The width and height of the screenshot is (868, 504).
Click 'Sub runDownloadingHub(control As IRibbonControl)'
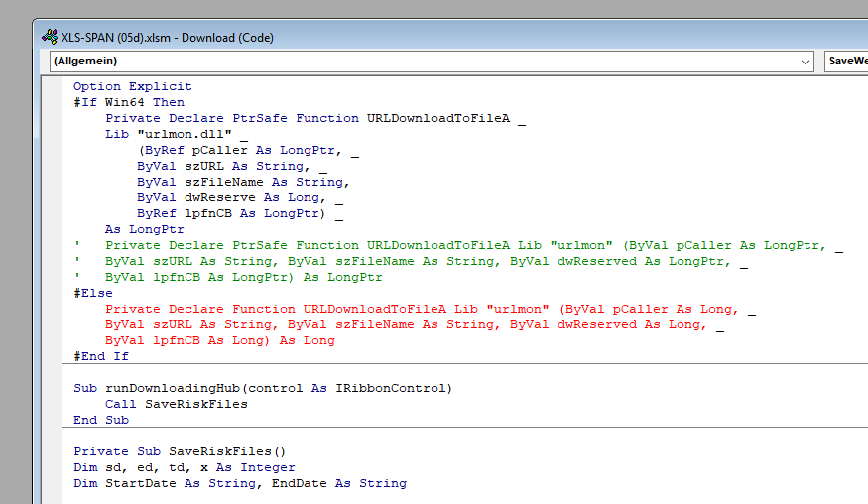point(263,388)
